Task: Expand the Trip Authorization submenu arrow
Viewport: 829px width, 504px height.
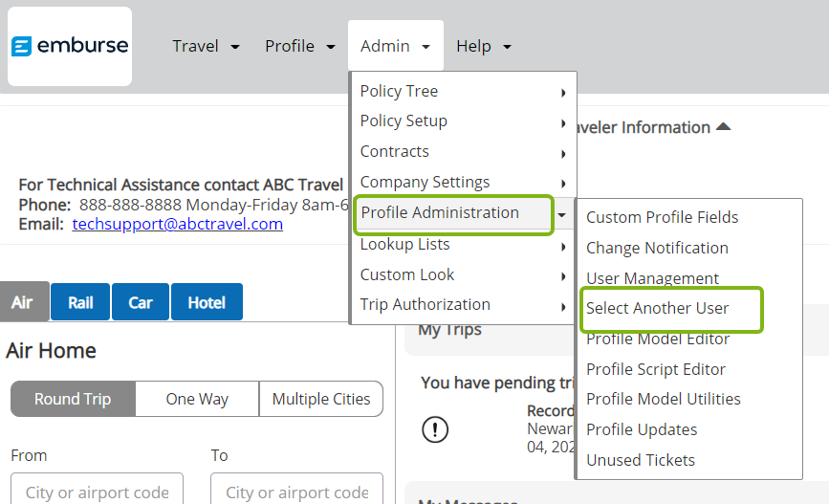Action: [563, 307]
